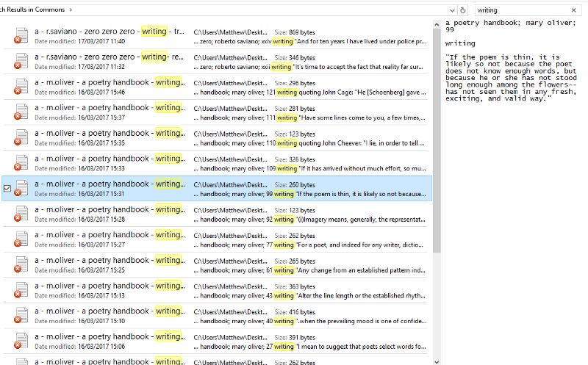Refresh the search results
The width and height of the screenshot is (588, 365).
[463, 10]
